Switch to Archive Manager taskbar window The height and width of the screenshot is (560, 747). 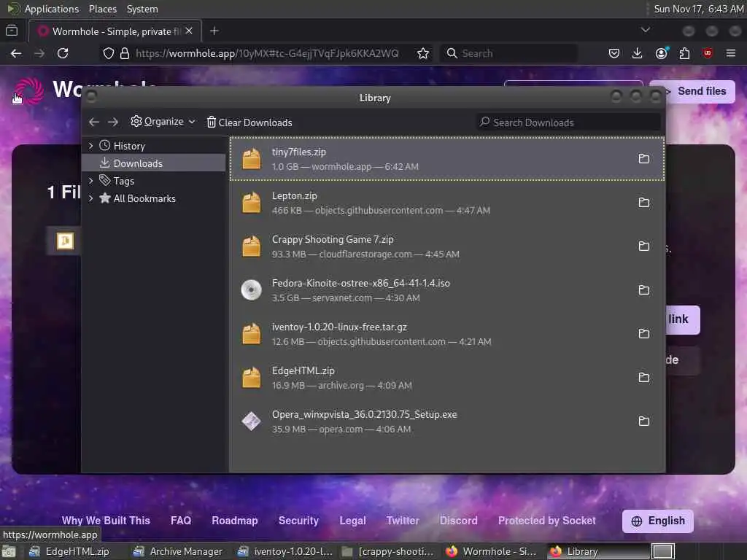(179, 551)
